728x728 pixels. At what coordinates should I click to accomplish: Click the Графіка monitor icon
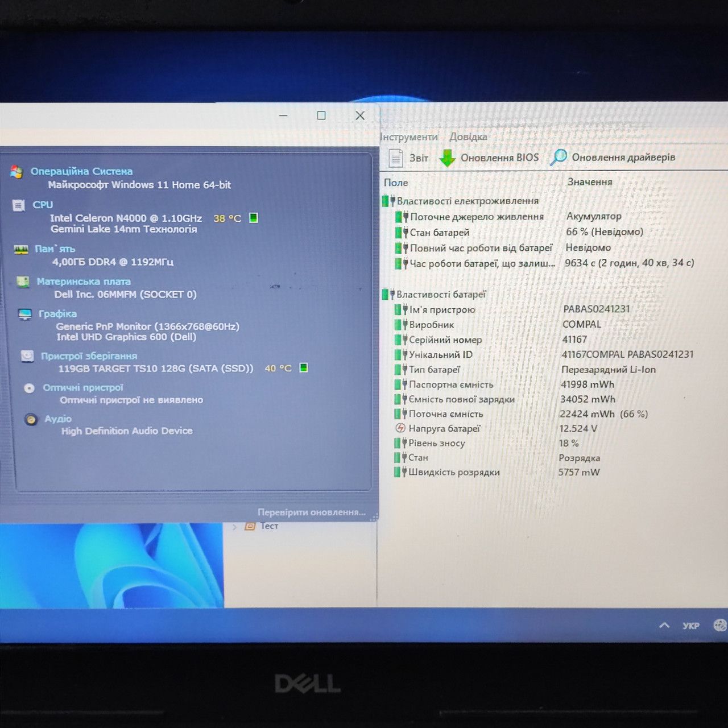pyautogui.click(x=25, y=314)
